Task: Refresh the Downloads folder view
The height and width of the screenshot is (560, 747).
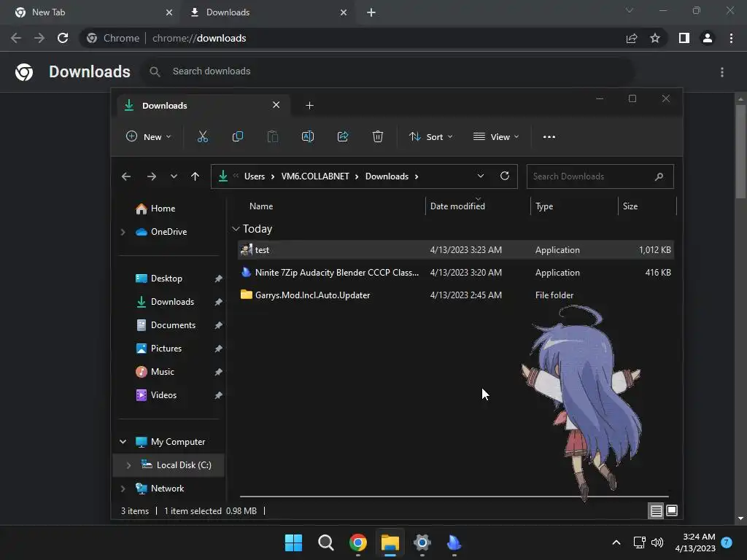Action: (505, 176)
